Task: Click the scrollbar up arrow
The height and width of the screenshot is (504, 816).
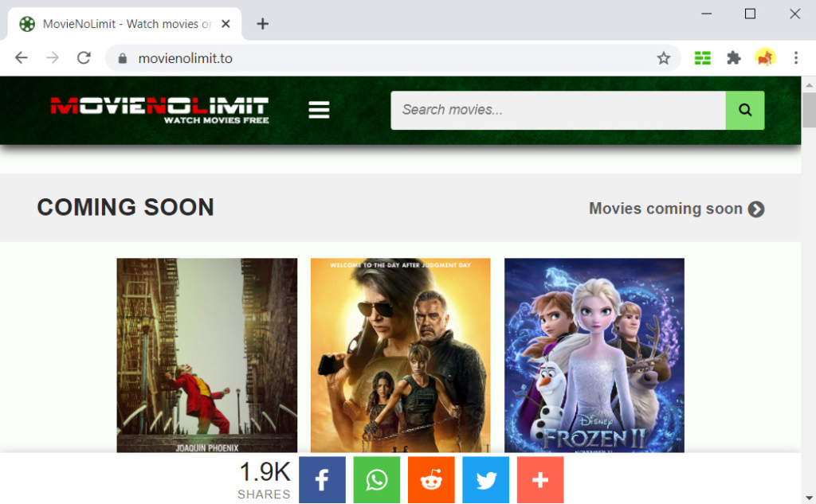Action: (809, 84)
